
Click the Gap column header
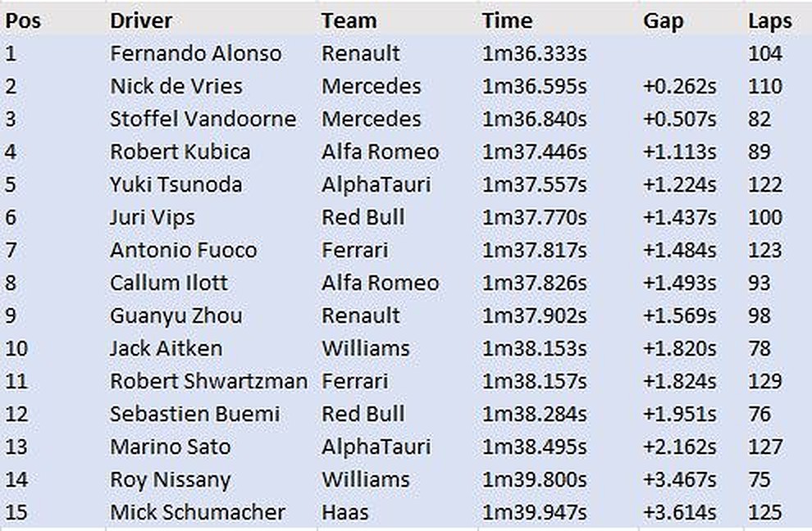(x=663, y=20)
